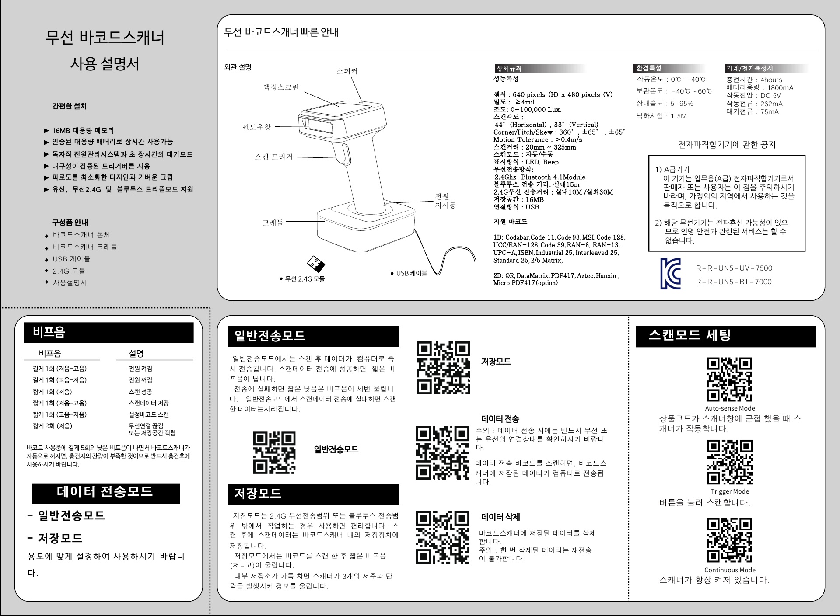Click the "Auto-sense Mode" caption

[730, 408]
